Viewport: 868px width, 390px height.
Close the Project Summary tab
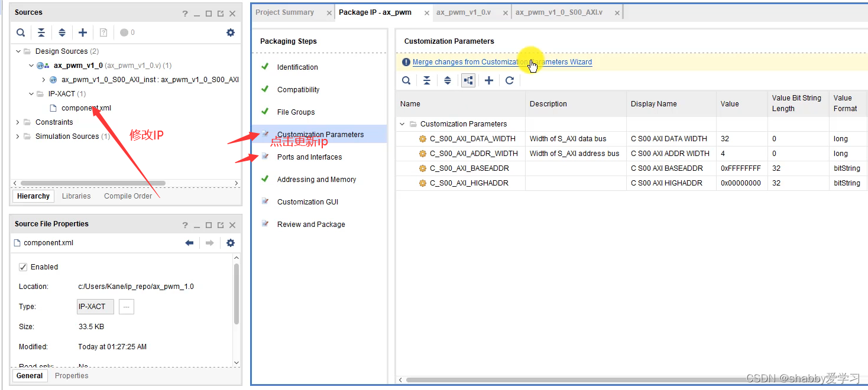[x=329, y=12]
